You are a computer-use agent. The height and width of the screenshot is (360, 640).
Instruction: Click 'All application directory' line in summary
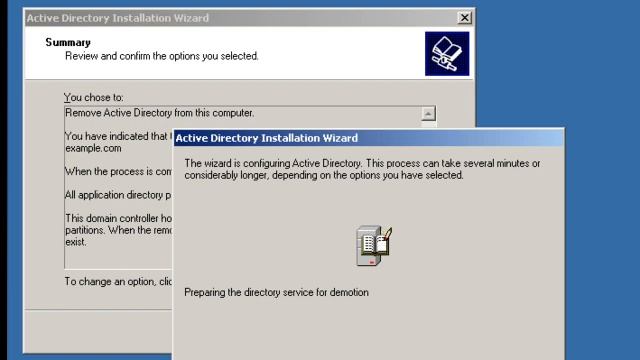click(118, 195)
